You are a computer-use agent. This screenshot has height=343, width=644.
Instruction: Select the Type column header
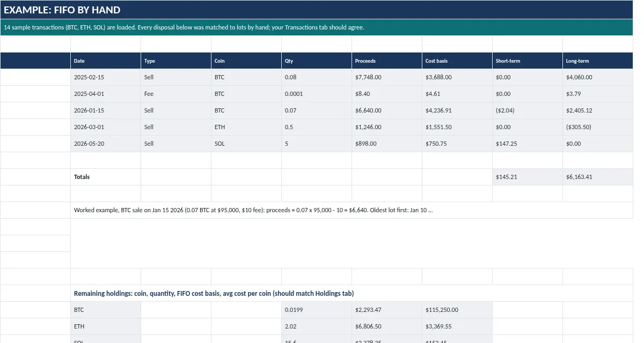[176, 61]
